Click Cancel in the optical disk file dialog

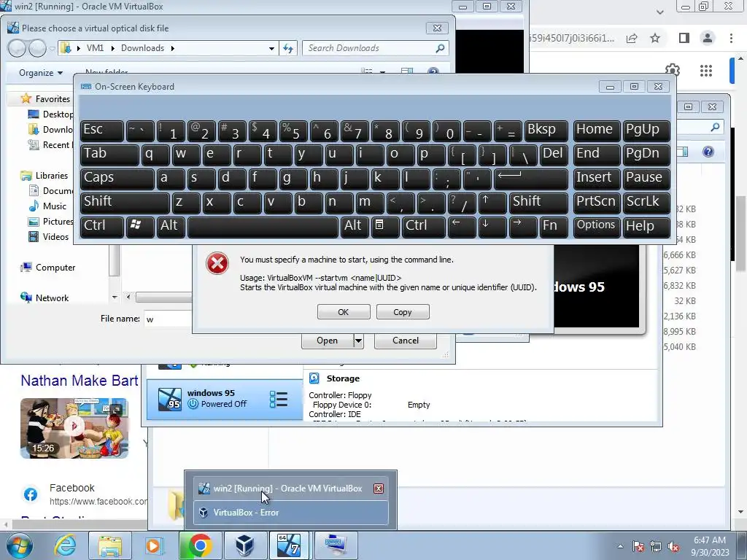[406, 341]
